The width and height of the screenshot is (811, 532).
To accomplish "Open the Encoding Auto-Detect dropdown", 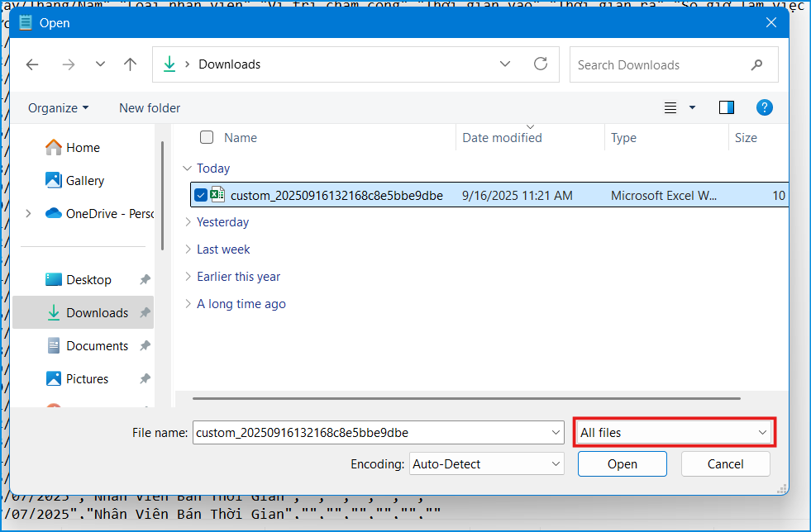I will (x=487, y=464).
